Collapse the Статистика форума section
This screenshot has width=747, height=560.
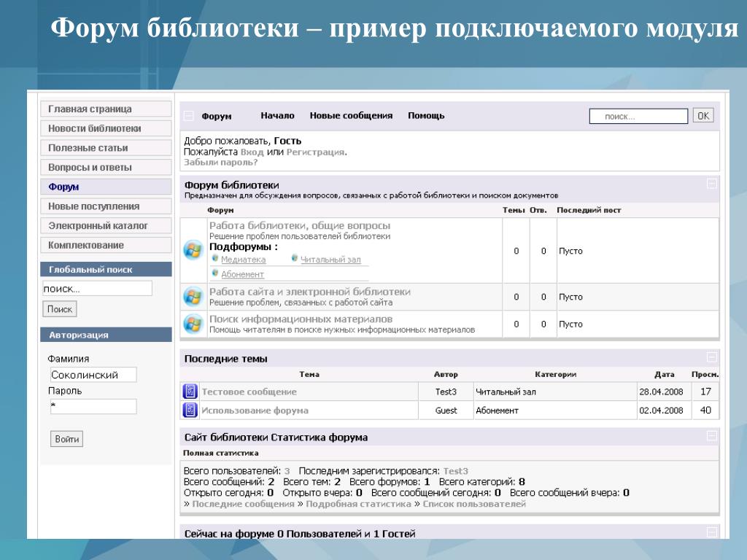[711, 436]
